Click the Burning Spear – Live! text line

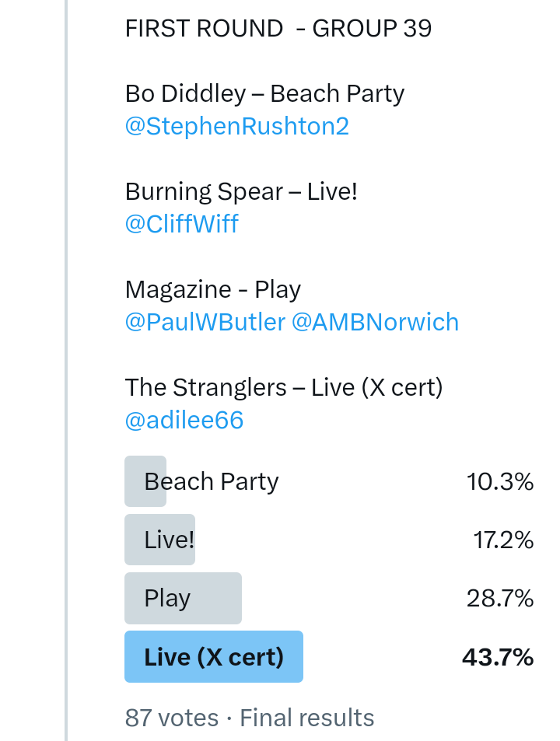point(241,192)
